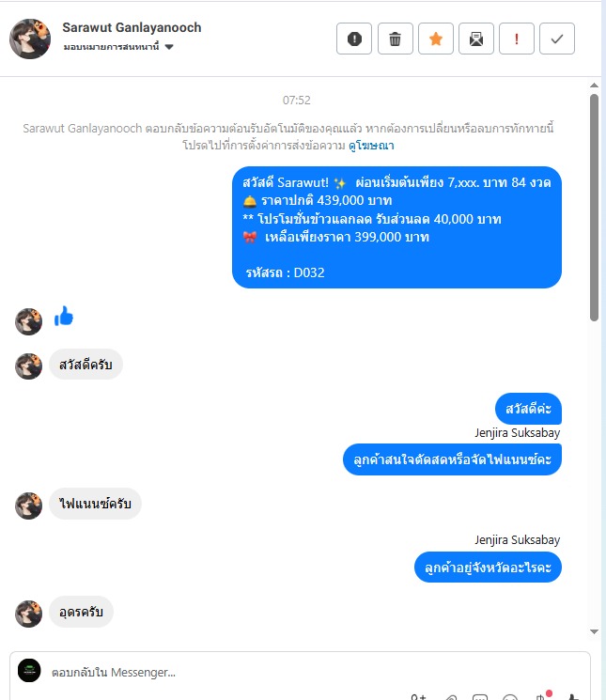Click in the Reply in Messenger field

coord(312,672)
